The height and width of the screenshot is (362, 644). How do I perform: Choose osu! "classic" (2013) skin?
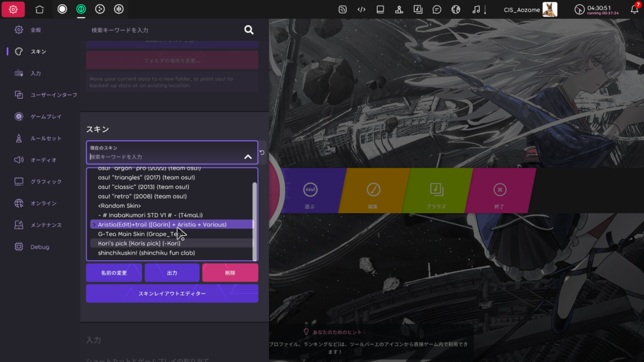(x=172, y=187)
